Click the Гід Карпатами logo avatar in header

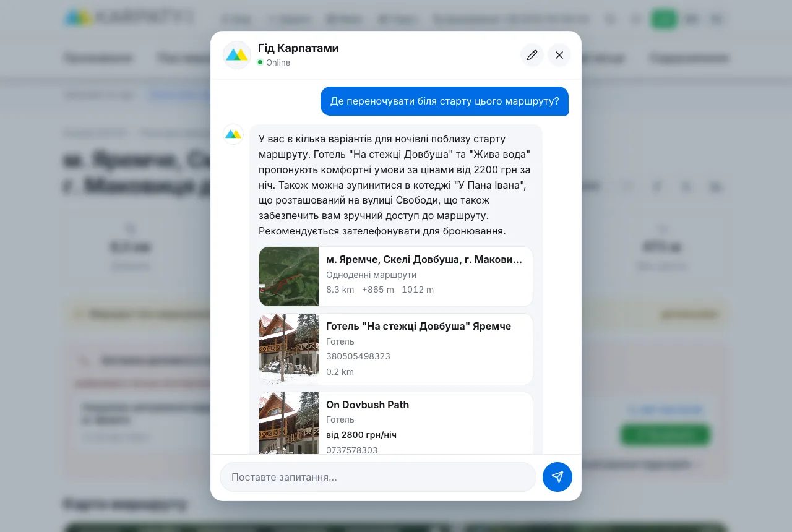pyautogui.click(x=237, y=55)
